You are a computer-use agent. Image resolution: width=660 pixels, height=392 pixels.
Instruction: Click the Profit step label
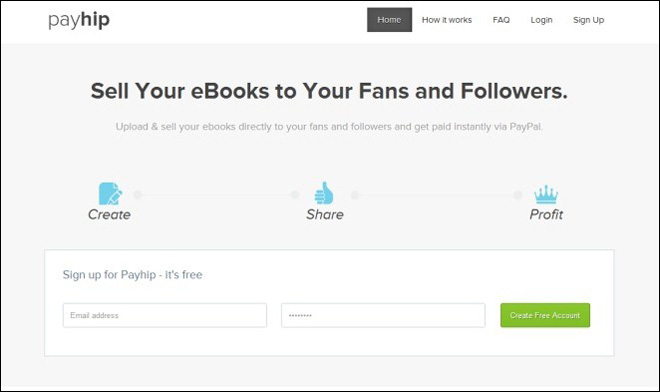click(x=546, y=214)
